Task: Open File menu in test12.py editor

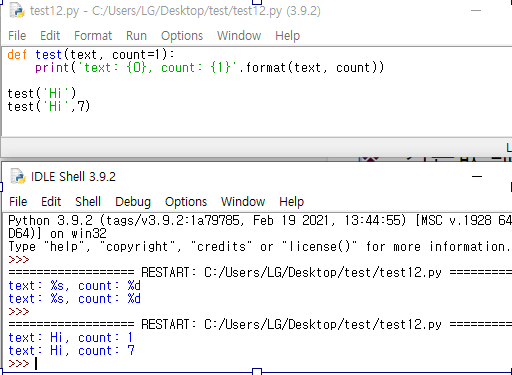Action: pyautogui.click(x=17, y=36)
